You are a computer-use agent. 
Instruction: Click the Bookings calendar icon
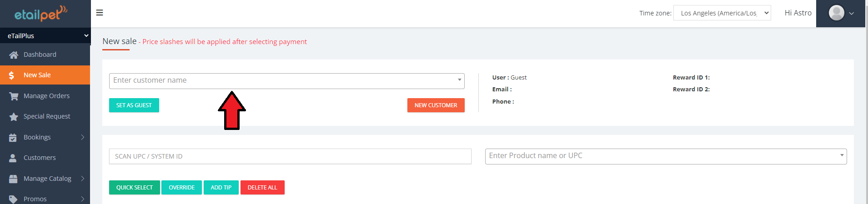point(13,138)
